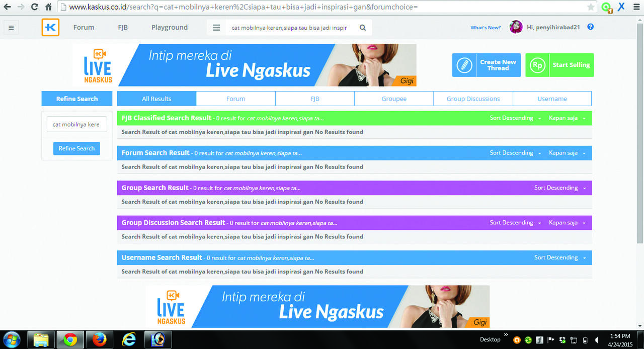This screenshot has height=349, width=644.
Task: Switch to Chrome in the taskbar
Action: pos(70,340)
